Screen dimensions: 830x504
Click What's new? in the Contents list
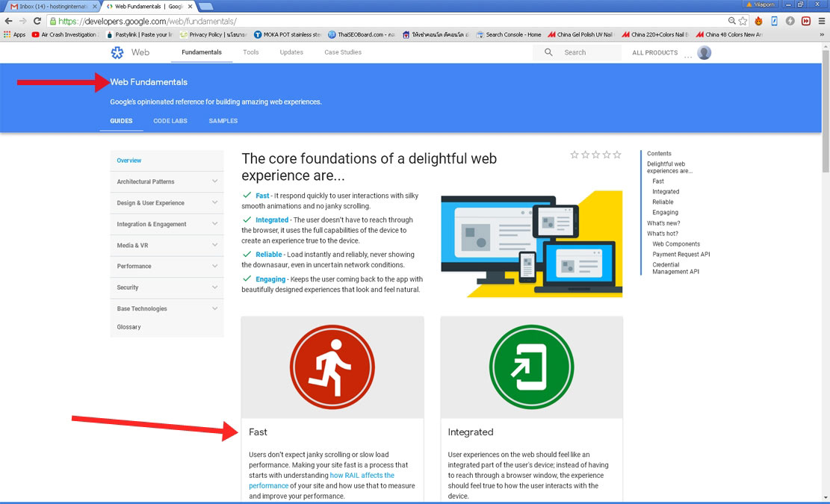[x=662, y=223]
